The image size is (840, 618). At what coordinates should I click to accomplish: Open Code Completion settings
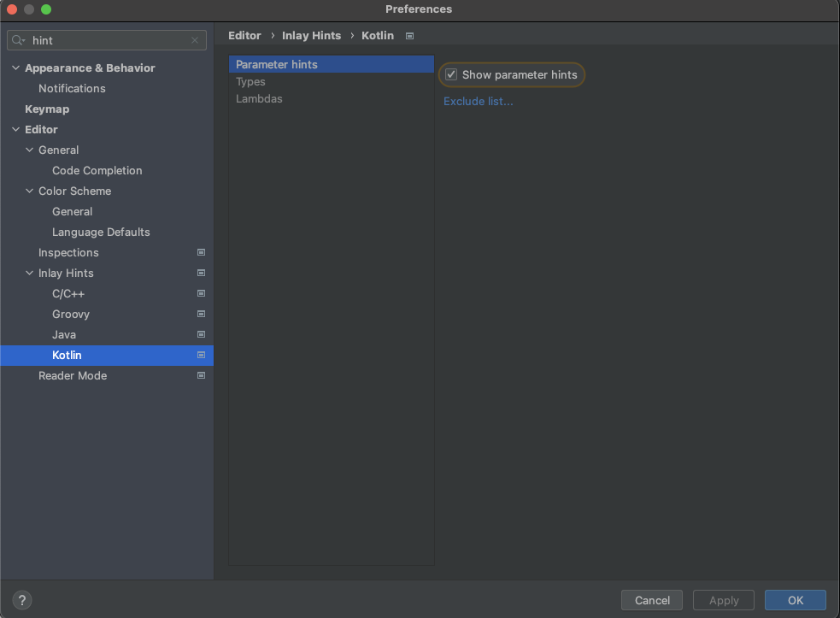click(x=97, y=170)
